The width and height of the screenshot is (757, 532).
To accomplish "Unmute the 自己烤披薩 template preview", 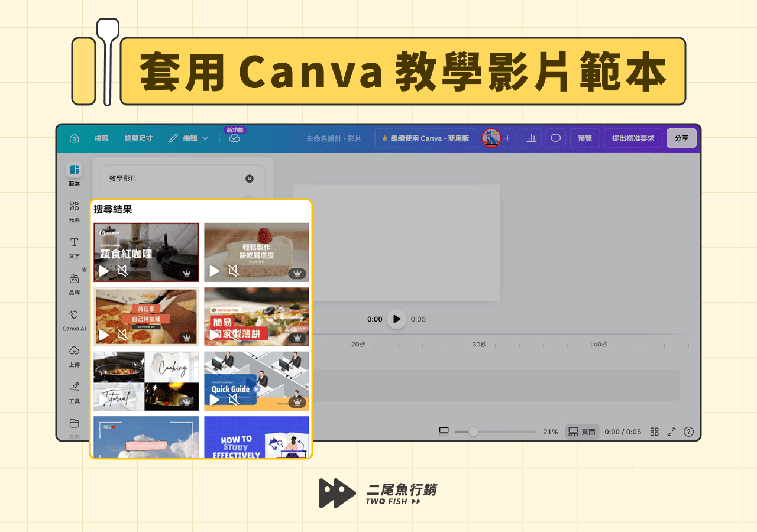I will point(122,335).
